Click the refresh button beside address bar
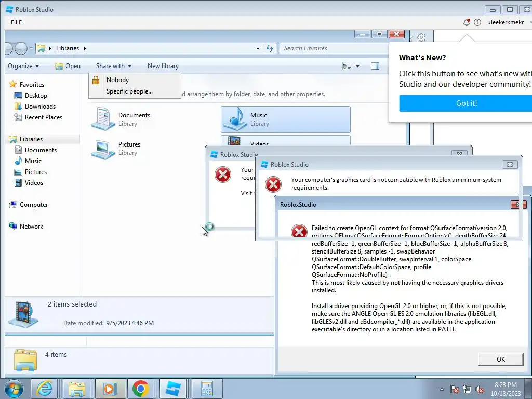532x399 pixels. [270, 48]
